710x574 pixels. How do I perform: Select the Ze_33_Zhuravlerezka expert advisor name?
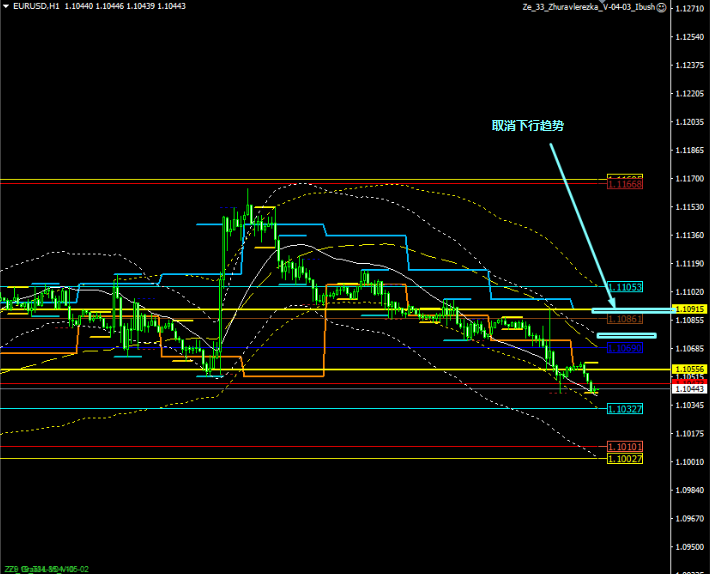click(588, 6)
